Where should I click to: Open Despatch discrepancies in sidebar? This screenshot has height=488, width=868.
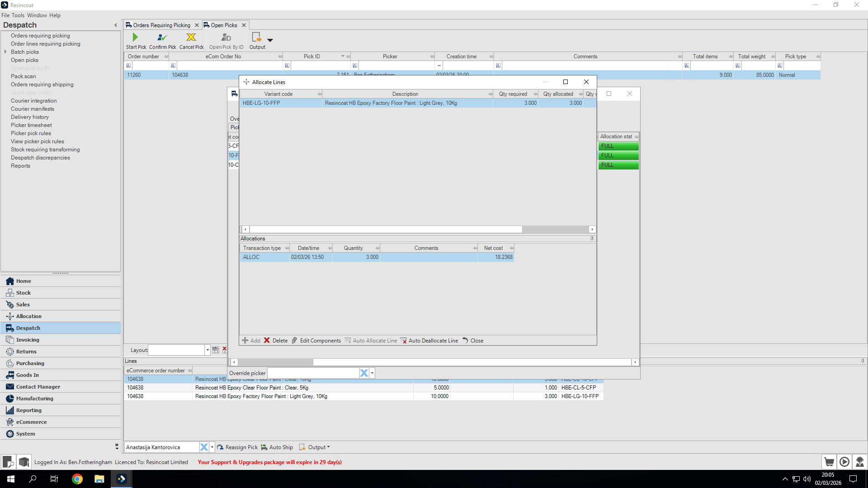tap(40, 158)
